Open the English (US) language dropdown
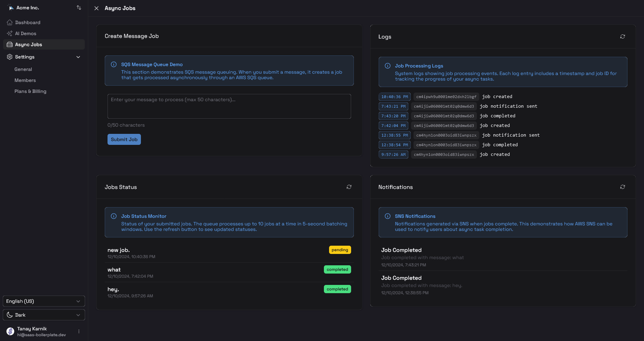This screenshot has width=644, height=341. [43, 301]
